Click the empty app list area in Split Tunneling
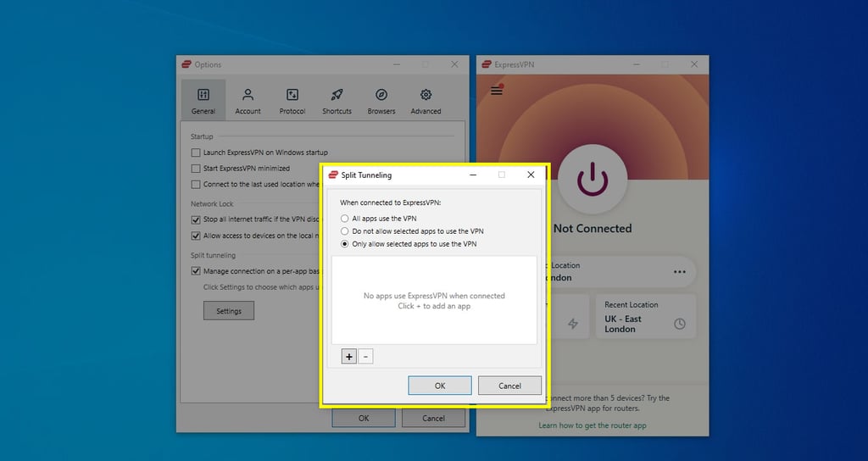The image size is (868, 461). tap(434, 300)
